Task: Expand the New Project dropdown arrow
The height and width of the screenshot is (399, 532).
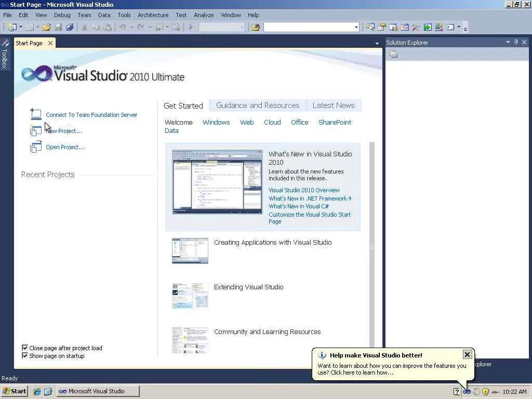Action: 21,27
